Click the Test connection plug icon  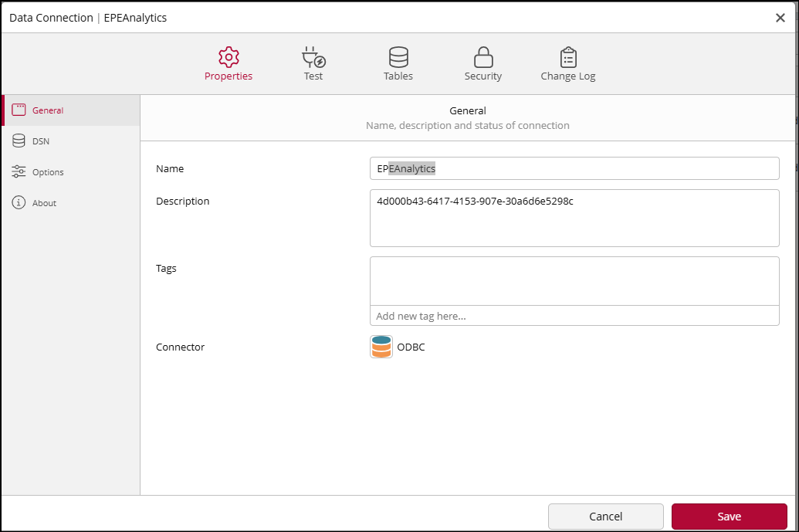[313, 56]
